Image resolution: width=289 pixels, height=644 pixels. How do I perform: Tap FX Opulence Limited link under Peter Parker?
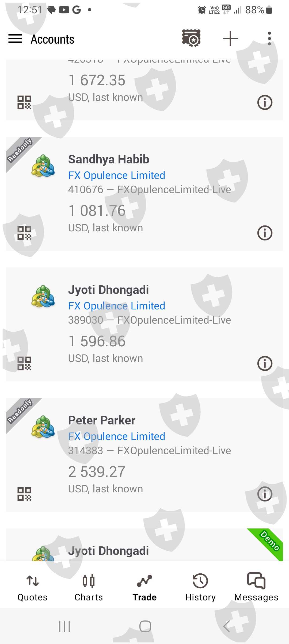pos(117,436)
